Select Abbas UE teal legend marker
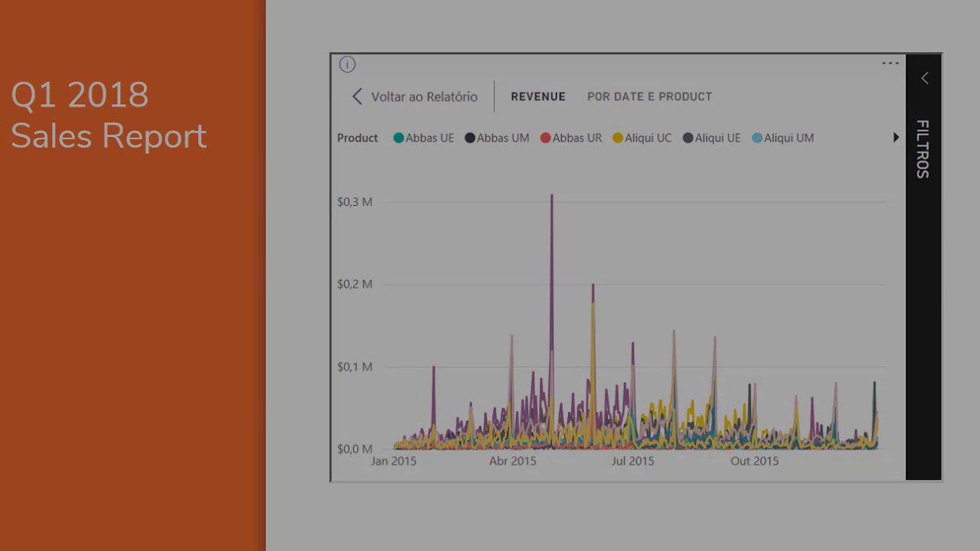 click(398, 138)
